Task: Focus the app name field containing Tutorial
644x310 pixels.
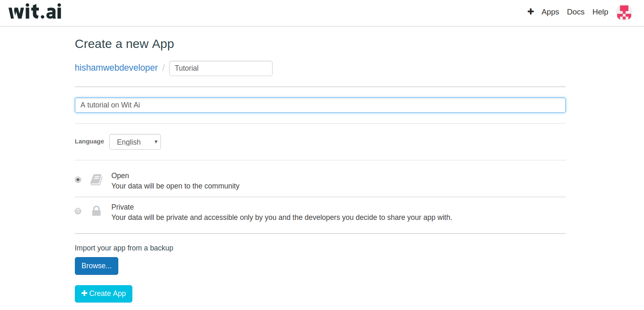Action: click(x=220, y=68)
